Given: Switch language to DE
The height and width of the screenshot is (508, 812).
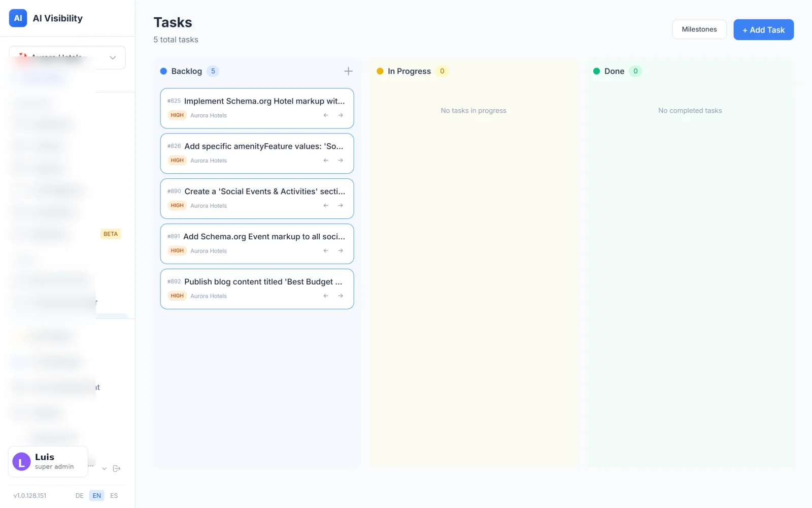Looking at the screenshot, I should (x=80, y=496).
